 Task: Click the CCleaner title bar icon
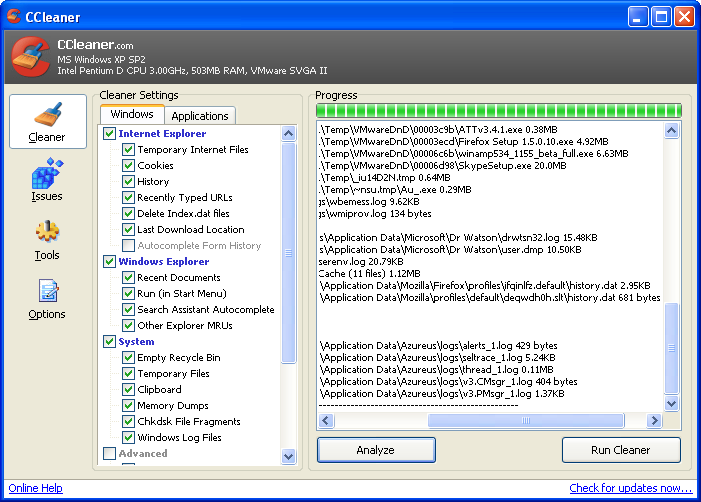[14, 16]
